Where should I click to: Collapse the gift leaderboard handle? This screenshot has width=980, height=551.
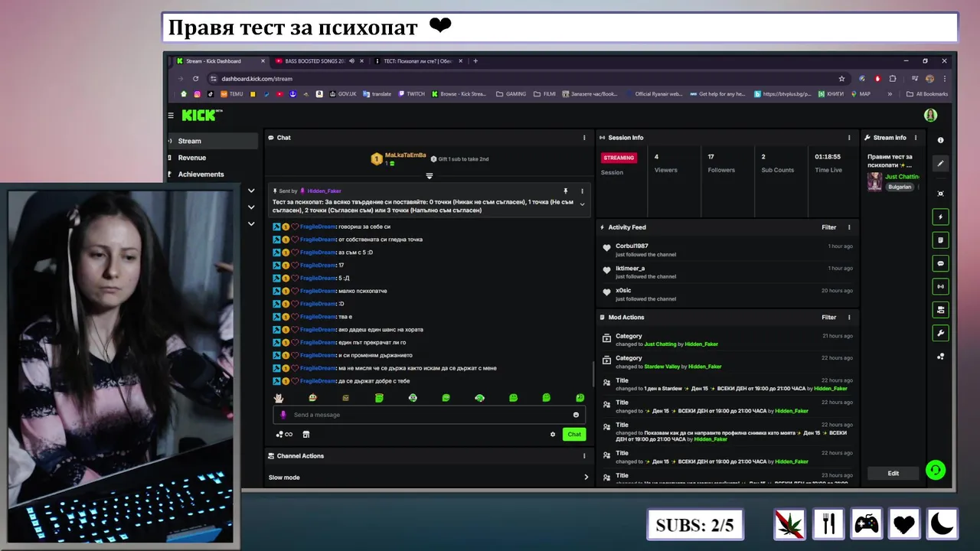(x=429, y=176)
